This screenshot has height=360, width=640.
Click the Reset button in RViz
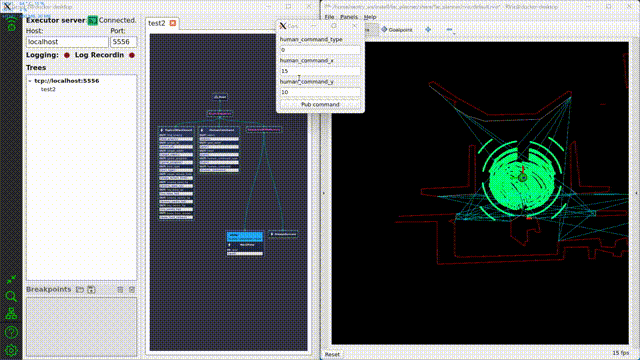coord(332,354)
